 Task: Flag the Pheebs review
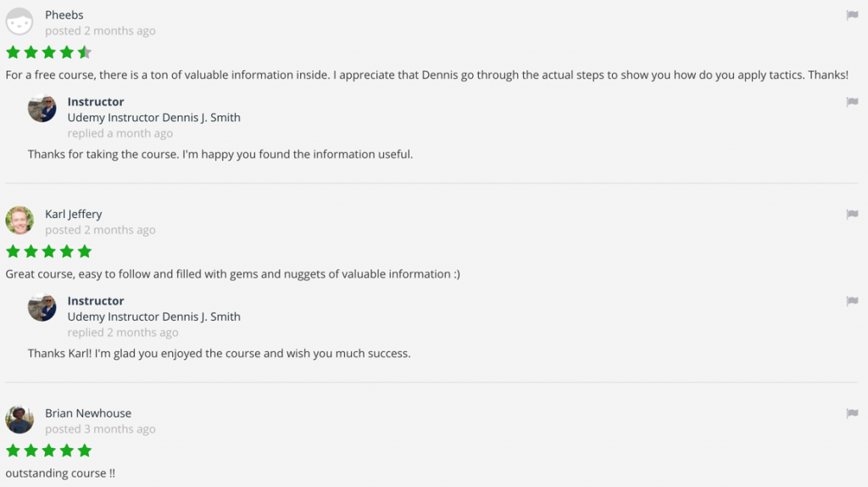tap(852, 15)
